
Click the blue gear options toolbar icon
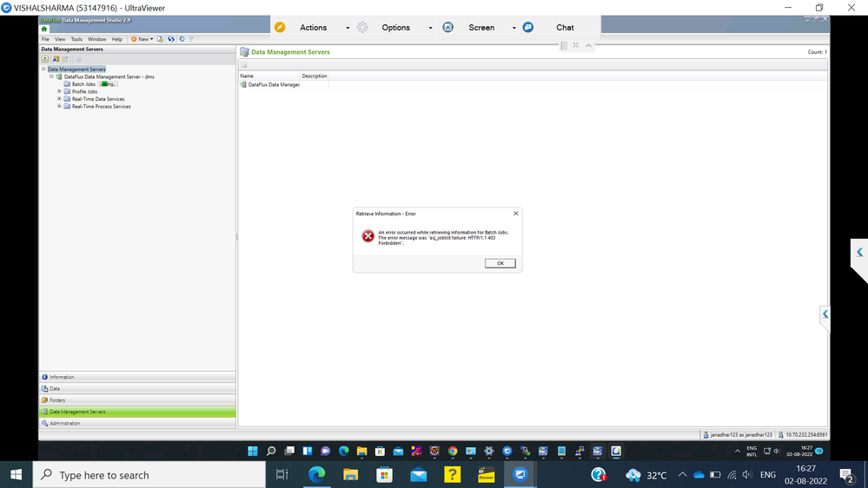click(182, 39)
